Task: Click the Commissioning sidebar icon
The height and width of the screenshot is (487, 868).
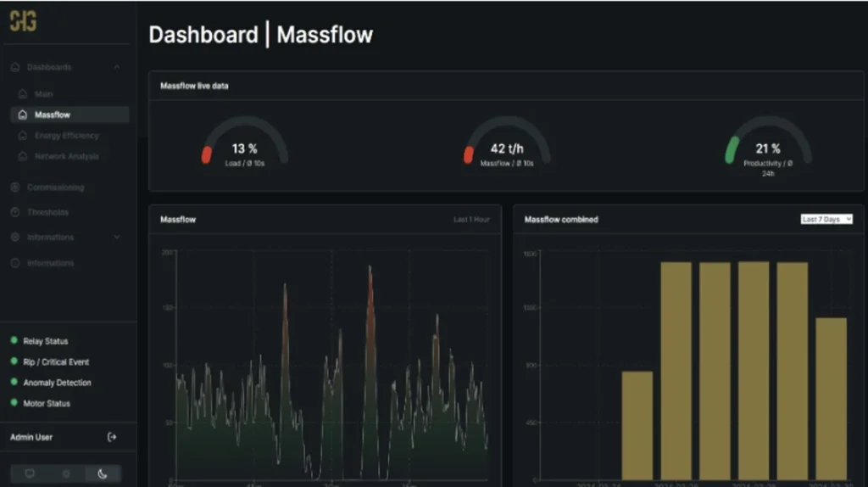Action: pos(15,188)
